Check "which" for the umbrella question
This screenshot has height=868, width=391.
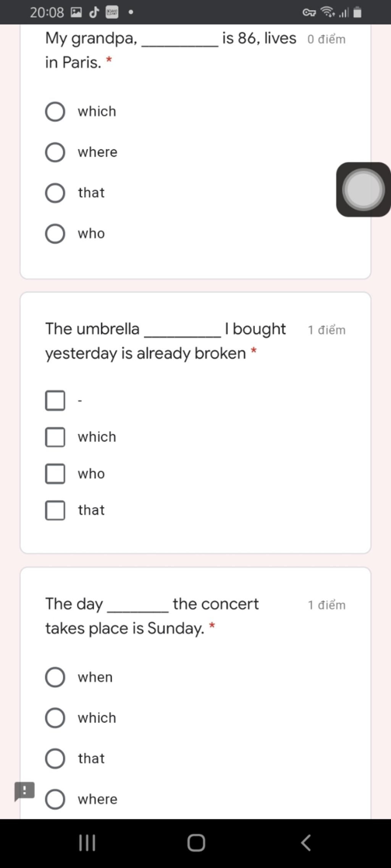tap(55, 437)
